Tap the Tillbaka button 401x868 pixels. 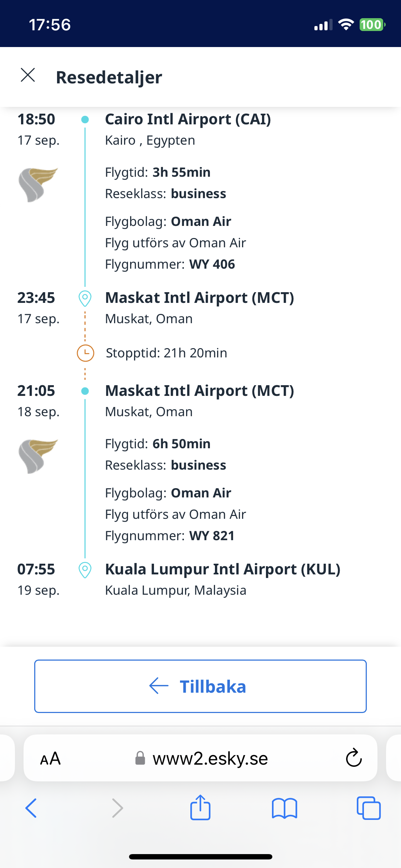click(200, 686)
